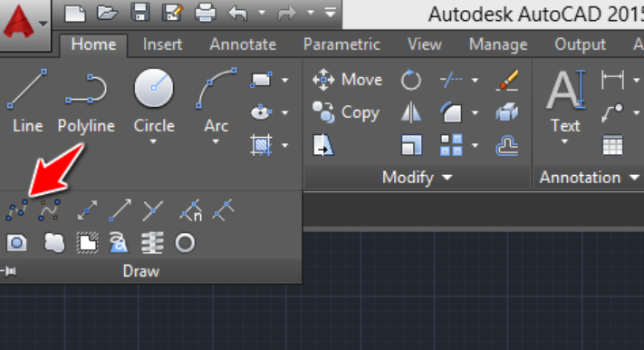Screen dimensions: 644x350
Task: Open the Parametric ribbon tab
Action: coord(341,44)
